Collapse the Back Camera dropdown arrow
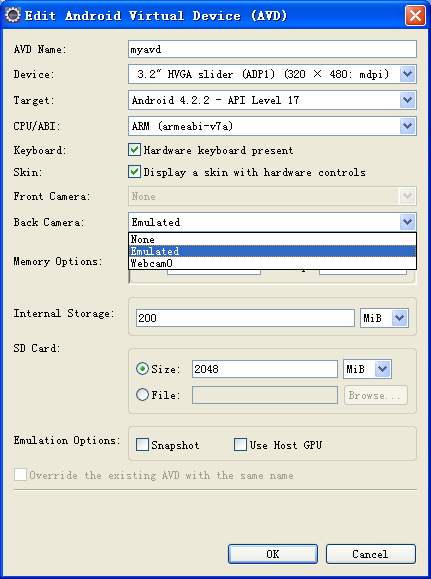Image resolution: width=431 pixels, height=579 pixels. click(407, 222)
